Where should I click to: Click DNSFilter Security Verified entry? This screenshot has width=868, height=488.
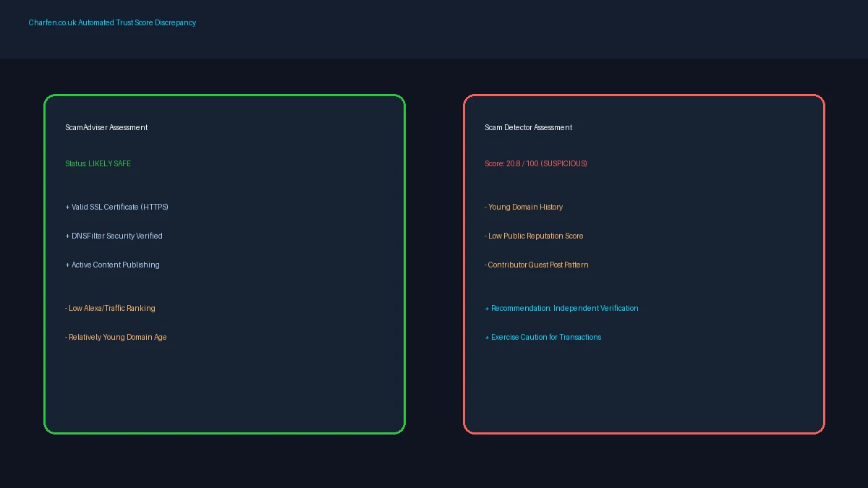coord(114,236)
